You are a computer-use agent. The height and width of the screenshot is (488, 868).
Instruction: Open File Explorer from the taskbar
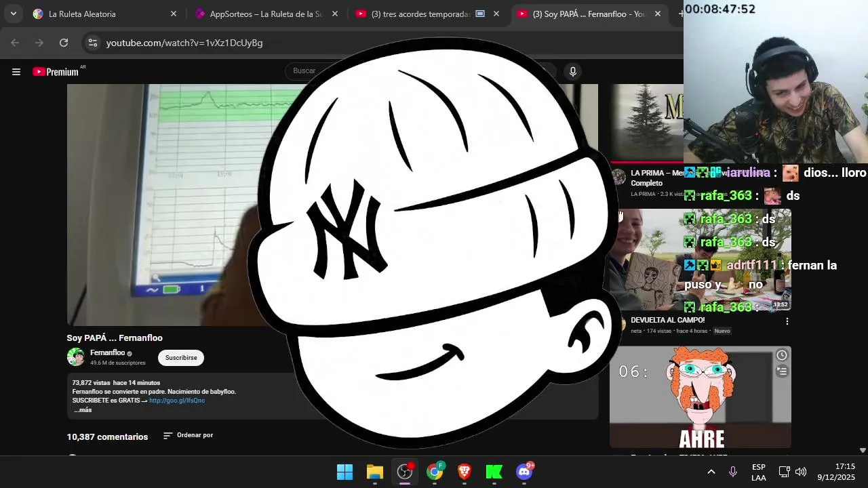[374, 472]
